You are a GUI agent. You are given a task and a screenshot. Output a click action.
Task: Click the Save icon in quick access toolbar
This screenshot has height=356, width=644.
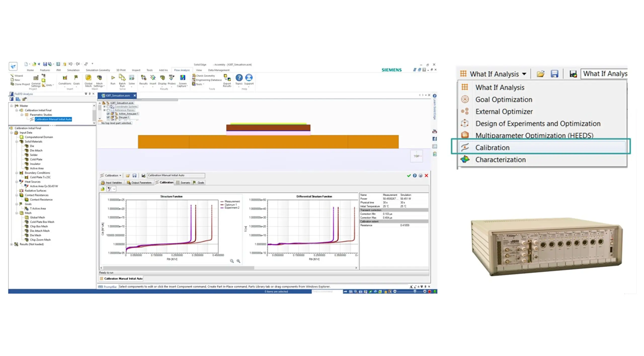coord(45,64)
